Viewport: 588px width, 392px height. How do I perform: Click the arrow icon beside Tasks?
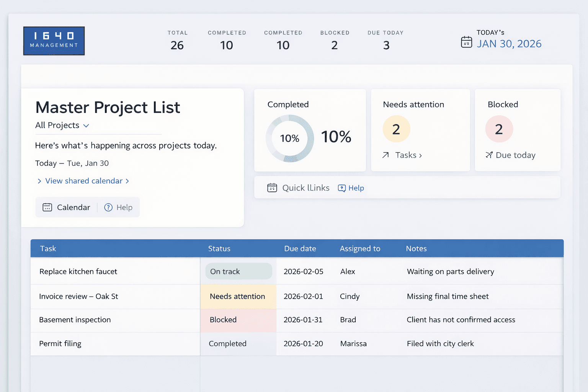pos(385,155)
